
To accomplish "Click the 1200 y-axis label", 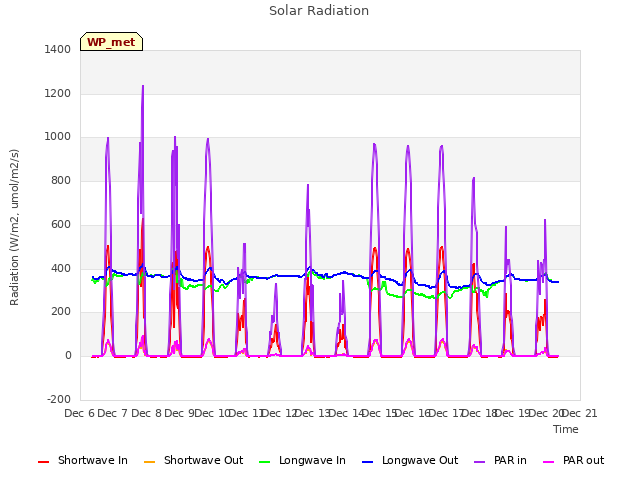I will [x=58, y=93].
